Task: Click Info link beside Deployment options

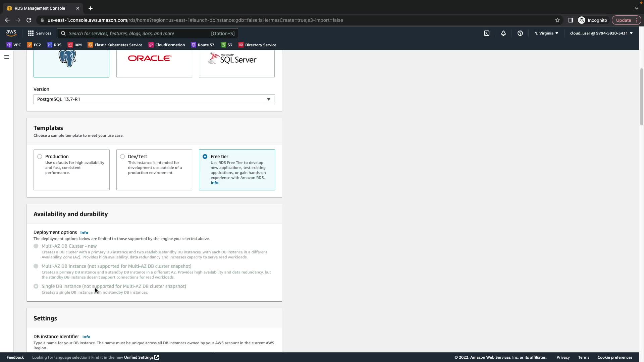Action: 84,233
